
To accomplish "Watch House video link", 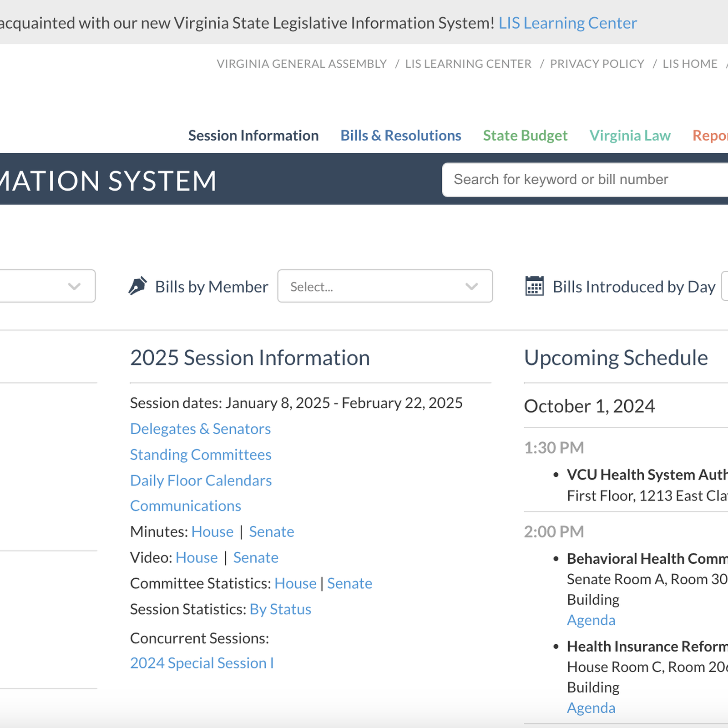I will click(x=197, y=558).
